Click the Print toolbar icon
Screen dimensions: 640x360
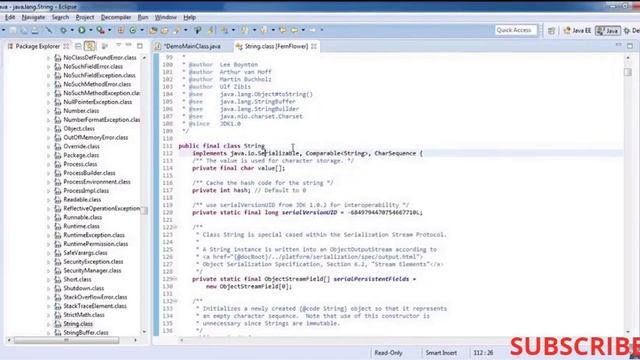[x=35, y=30]
